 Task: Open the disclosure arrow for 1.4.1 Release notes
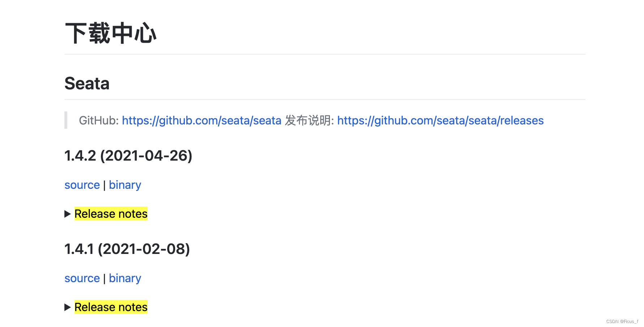pyautogui.click(x=68, y=307)
